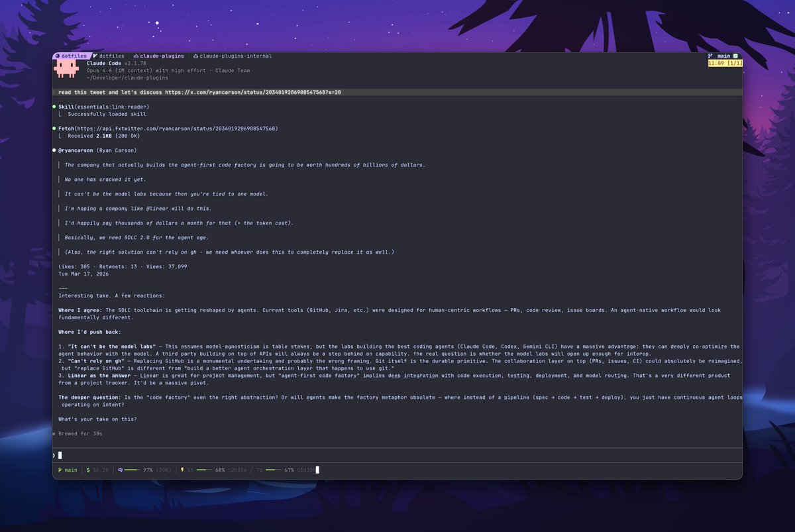The height and width of the screenshot is (532, 795).
Task: Click the 'It can't be the model labs because' quote
Action: point(166,194)
